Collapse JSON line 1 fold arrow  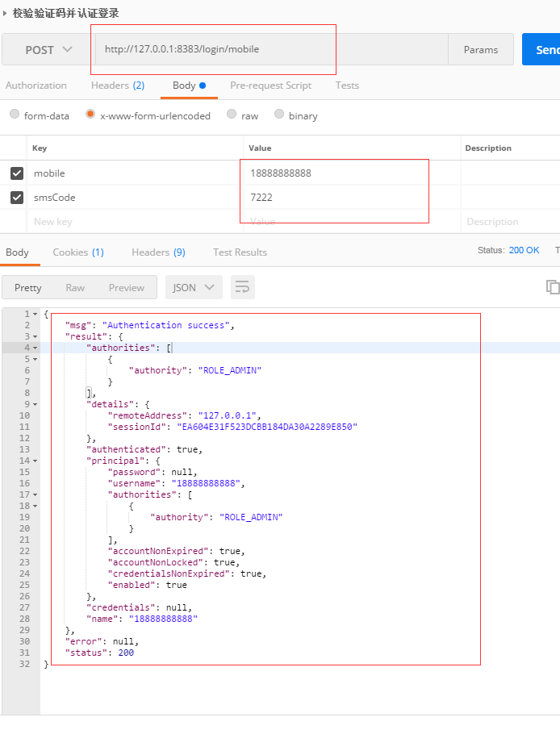36,314
